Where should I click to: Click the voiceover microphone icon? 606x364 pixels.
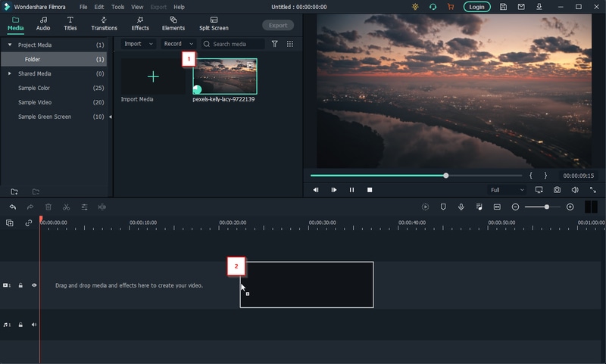[x=461, y=207]
